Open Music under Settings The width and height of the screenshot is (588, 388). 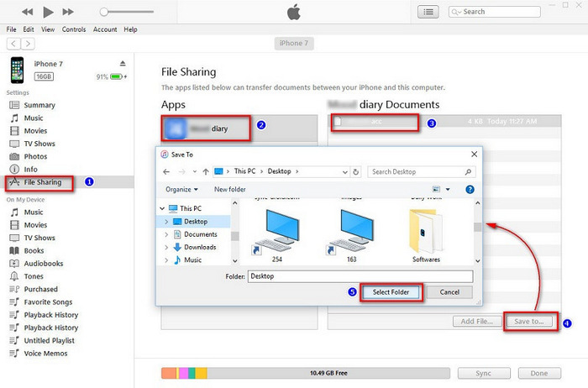(x=33, y=118)
